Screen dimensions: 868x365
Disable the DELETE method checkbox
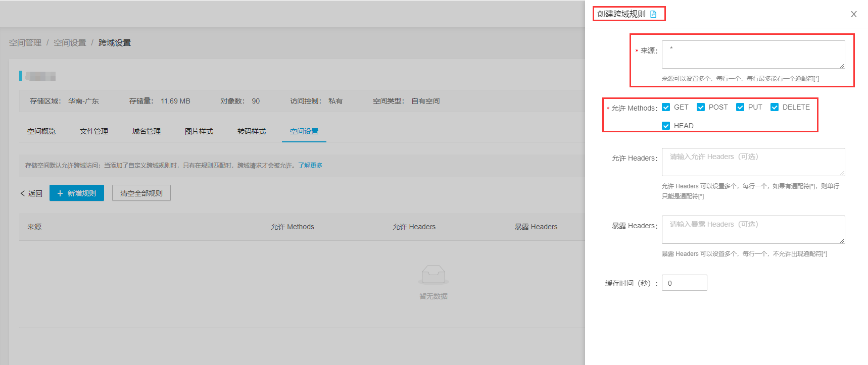pos(775,107)
